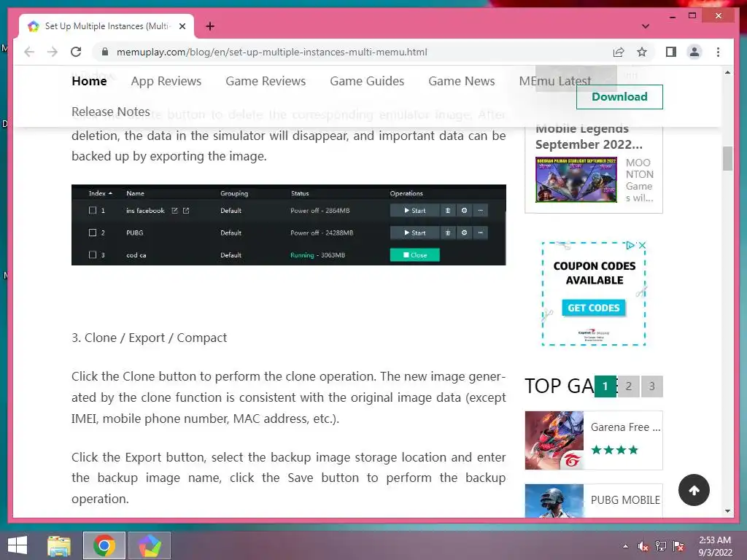
Task: Open the Game News menu item
Action: tap(462, 81)
